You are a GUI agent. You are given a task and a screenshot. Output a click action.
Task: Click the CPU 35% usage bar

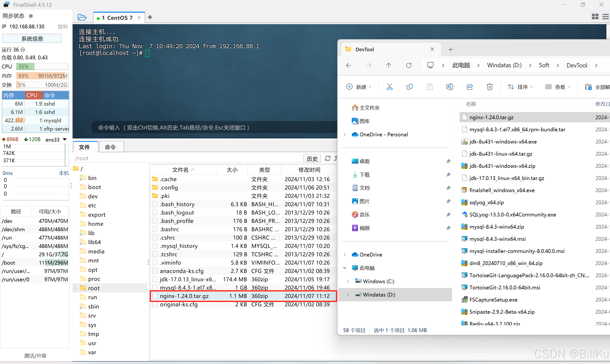pyautogui.click(x=42, y=67)
